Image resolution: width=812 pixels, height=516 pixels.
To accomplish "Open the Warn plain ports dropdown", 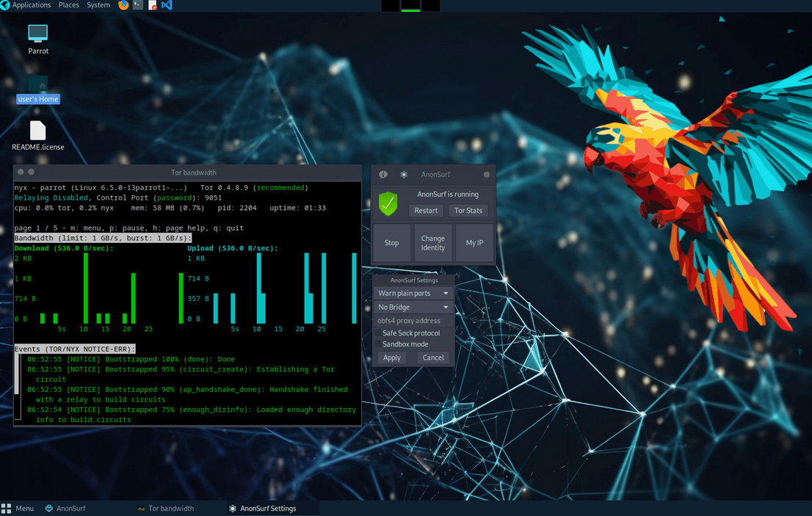I will tap(446, 293).
